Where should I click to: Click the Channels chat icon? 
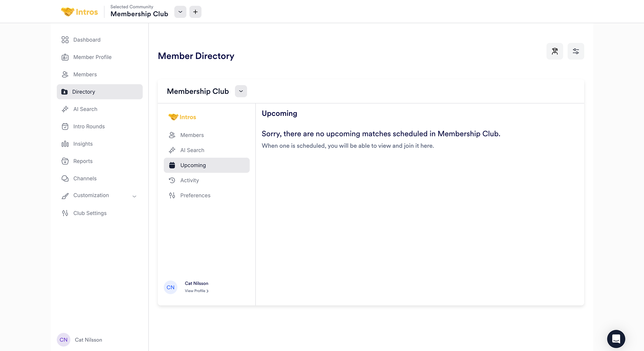click(65, 178)
